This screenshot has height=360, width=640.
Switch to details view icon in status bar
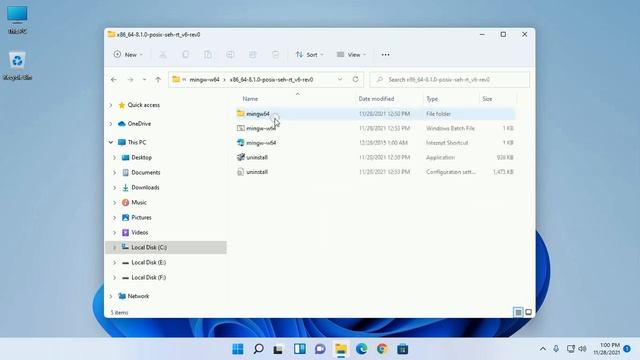518,312
